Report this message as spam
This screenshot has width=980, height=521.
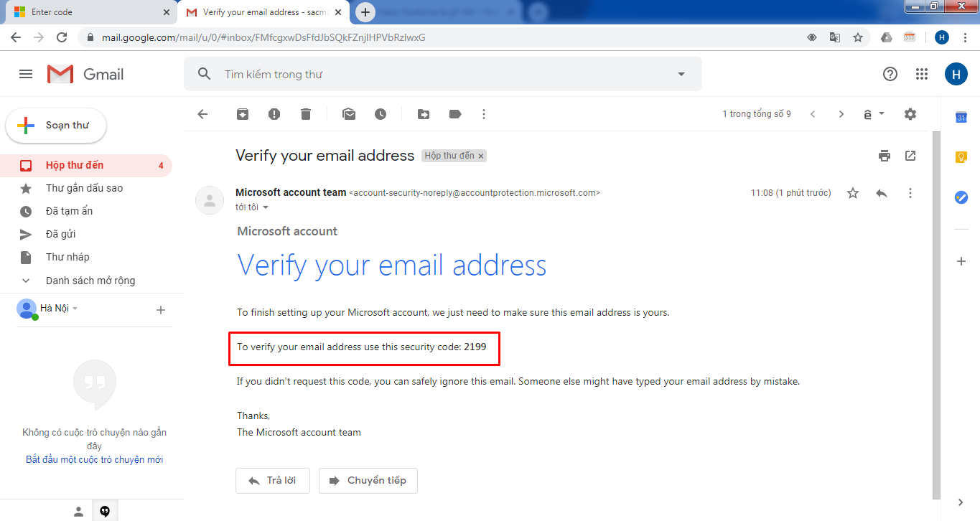pos(274,114)
